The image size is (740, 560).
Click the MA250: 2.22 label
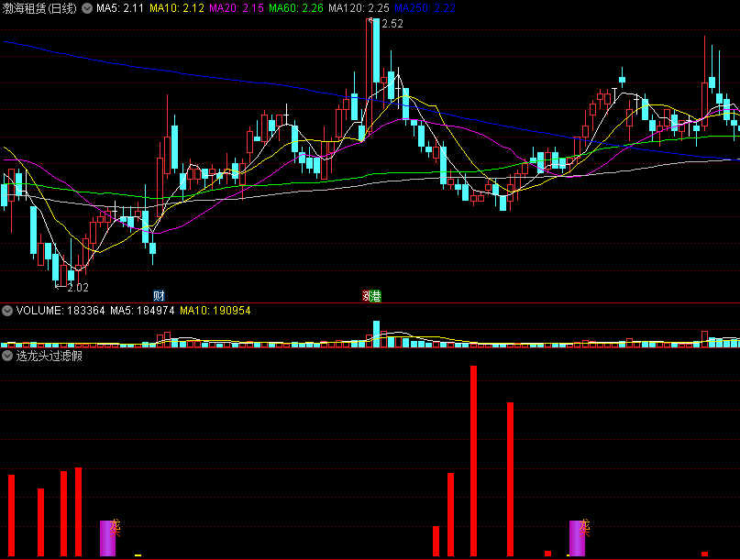click(425, 8)
